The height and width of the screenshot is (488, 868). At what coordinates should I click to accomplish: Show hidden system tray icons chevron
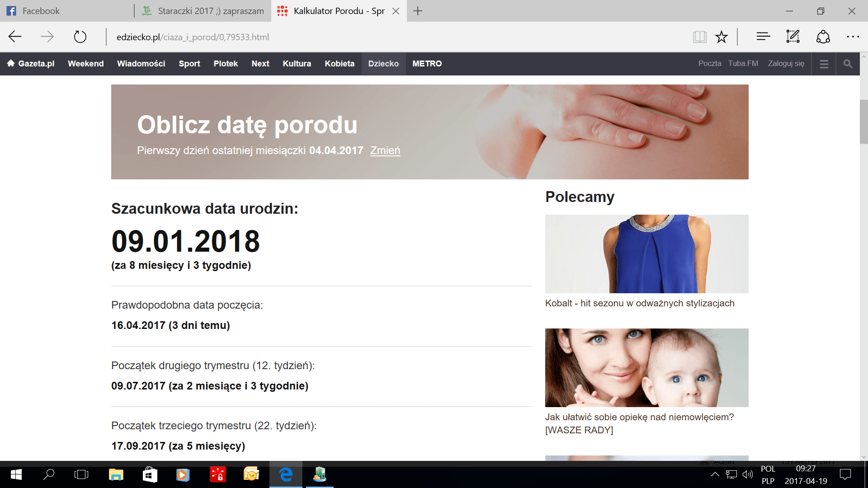pyautogui.click(x=715, y=474)
